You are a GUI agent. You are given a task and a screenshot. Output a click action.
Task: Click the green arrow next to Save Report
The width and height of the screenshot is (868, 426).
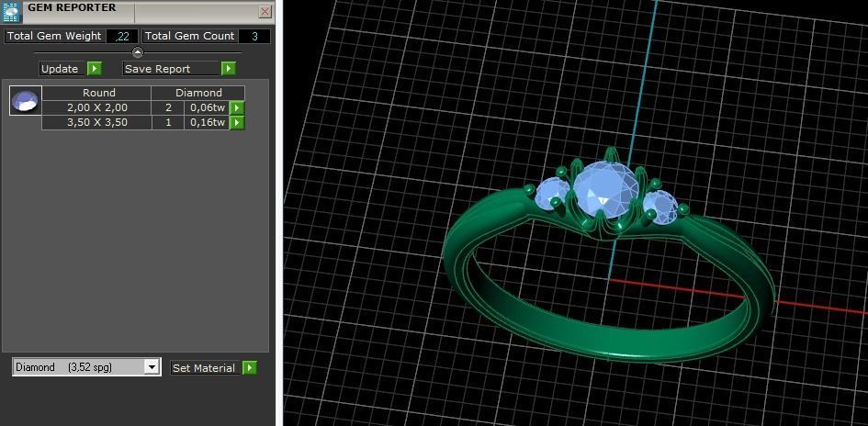click(228, 69)
